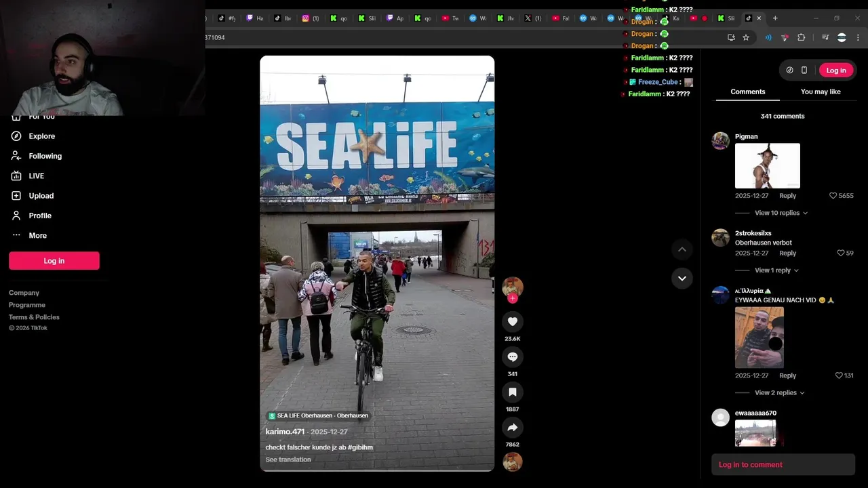Go to next video with down arrow
Screen dimensions: 868x488
tap(682, 278)
